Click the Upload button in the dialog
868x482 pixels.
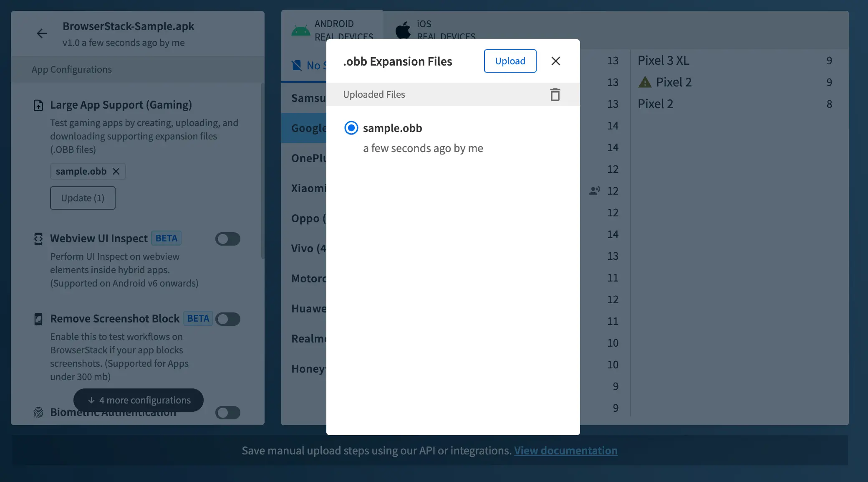(510, 61)
